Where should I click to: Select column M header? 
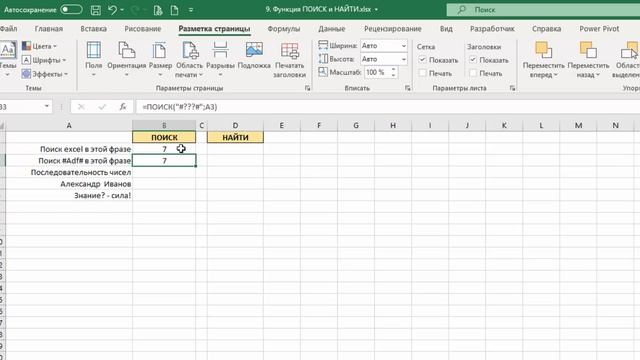pos(578,125)
